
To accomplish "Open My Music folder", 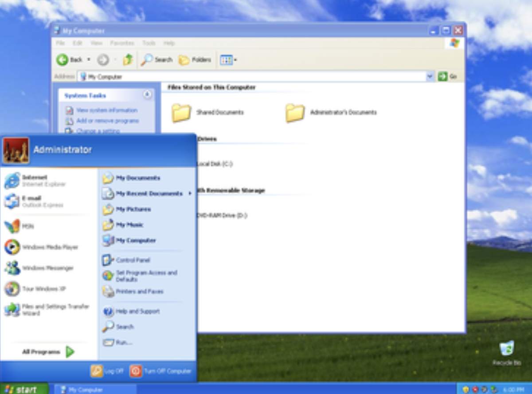I will coord(123,225).
